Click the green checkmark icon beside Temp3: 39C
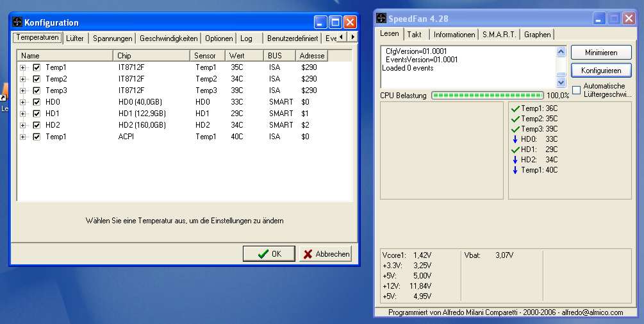The image size is (644, 324). point(515,130)
